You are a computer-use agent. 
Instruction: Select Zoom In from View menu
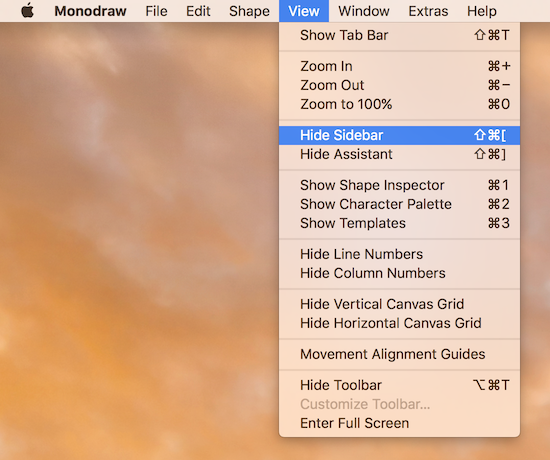click(x=400, y=66)
